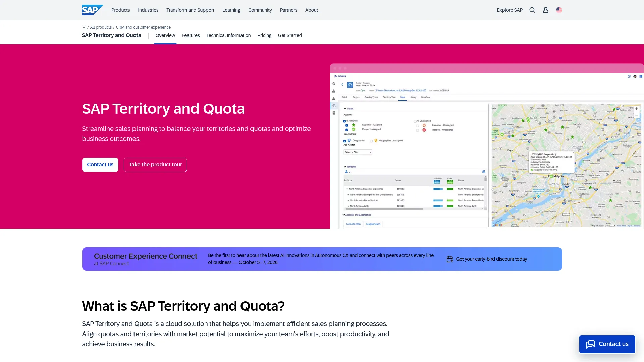Click the floating blue Contact us button

[x=607, y=344]
